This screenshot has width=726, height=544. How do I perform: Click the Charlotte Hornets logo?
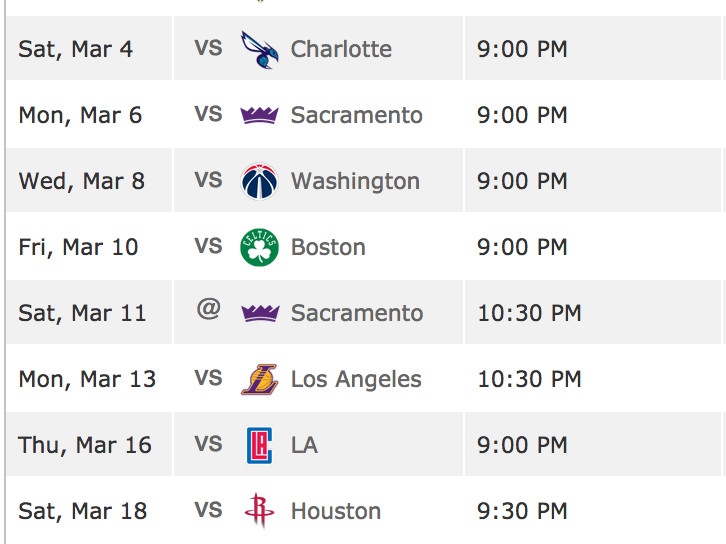point(259,50)
